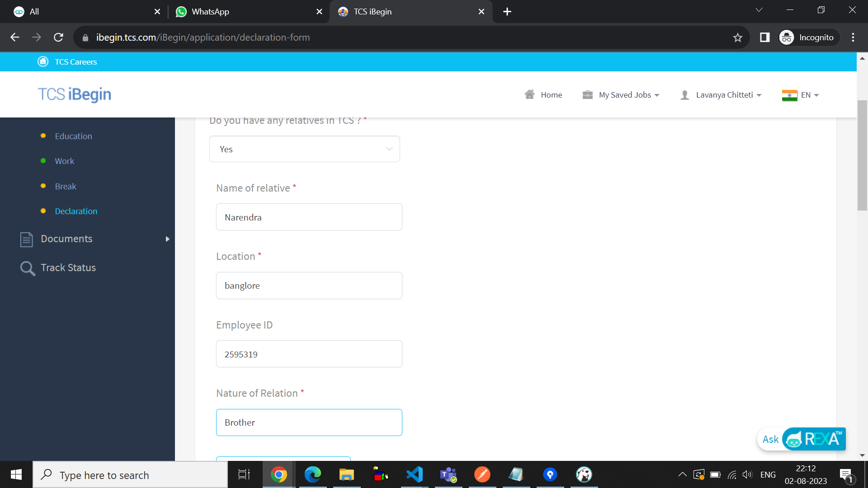Viewport: 868px width, 488px height.
Task: Expand the Documents sidebar section arrow
Action: pyautogui.click(x=168, y=239)
